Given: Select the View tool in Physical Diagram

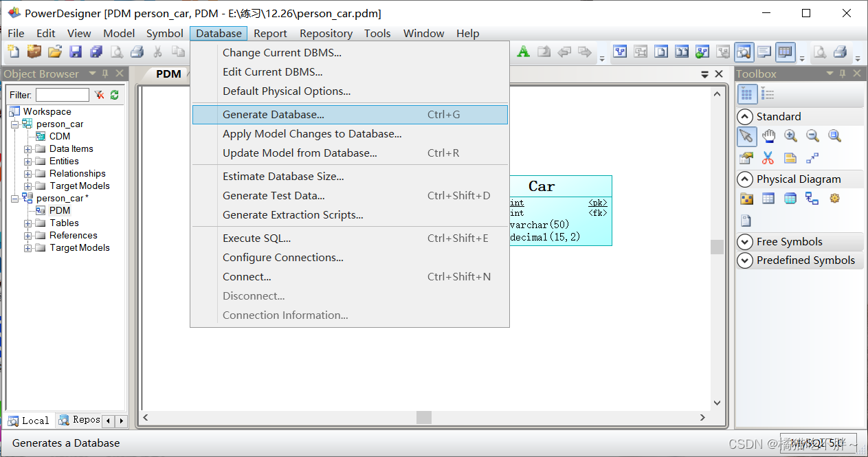Looking at the screenshot, I should coord(790,199).
